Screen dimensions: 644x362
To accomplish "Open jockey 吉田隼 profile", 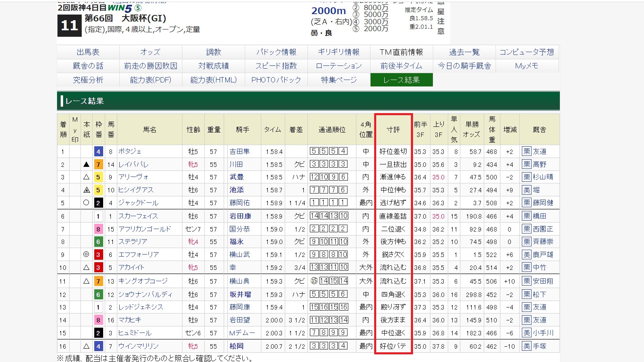I will click(x=239, y=152).
